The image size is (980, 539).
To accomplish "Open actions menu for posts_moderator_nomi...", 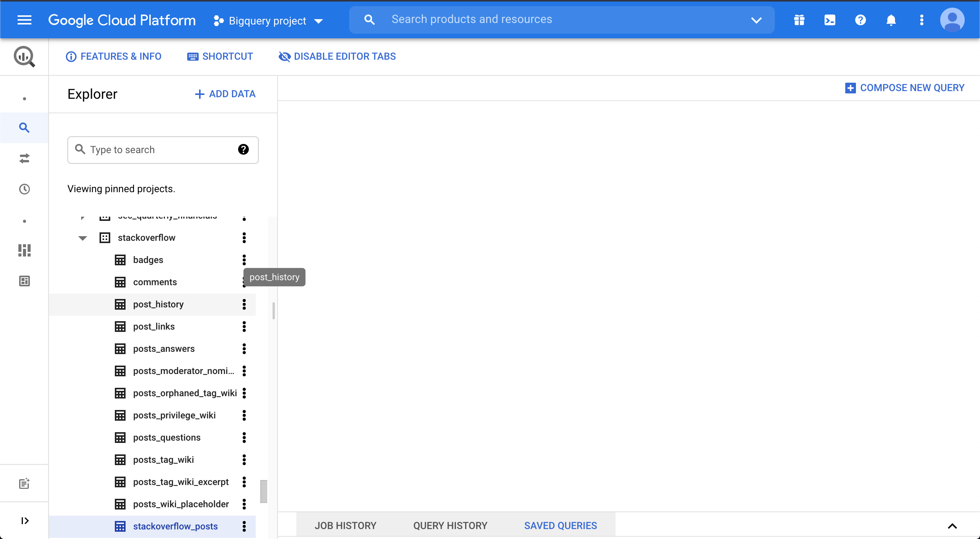I will [x=244, y=371].
